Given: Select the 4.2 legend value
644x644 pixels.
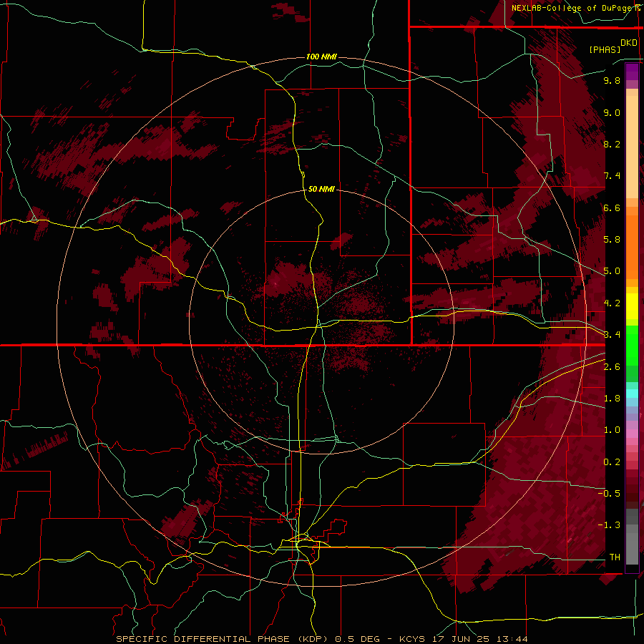Looking at the screenshot, I should pos(612,303).
